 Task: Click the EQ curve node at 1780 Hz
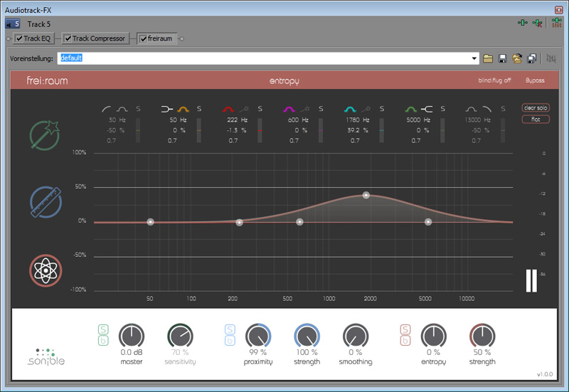click(x=366, y=195)
